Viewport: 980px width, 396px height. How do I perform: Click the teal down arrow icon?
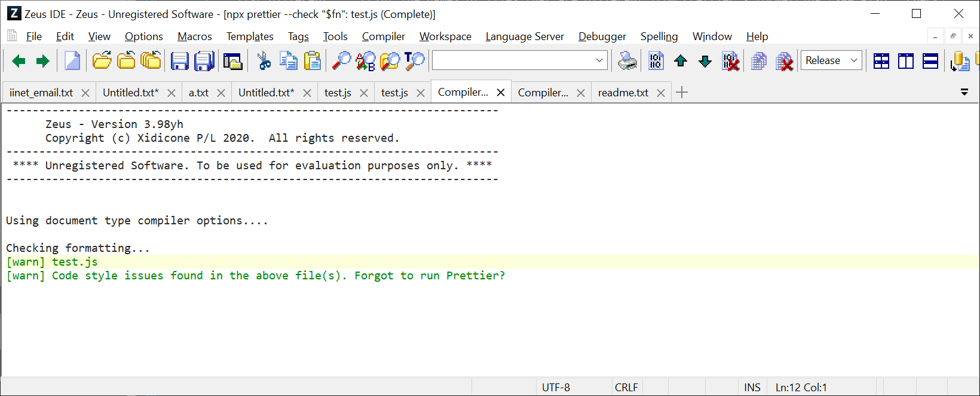pyautogui.click(x=705, y=61)
